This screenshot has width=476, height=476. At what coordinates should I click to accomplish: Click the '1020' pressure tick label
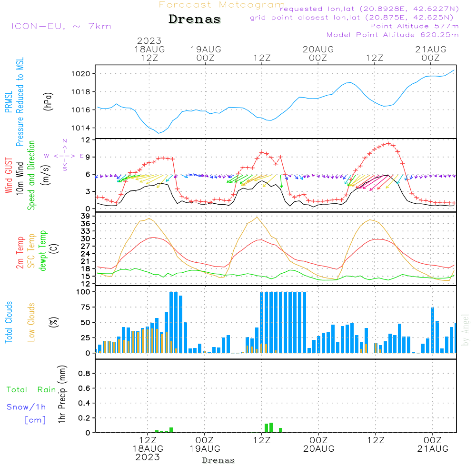pyautogui.click(x=81, y=74)
